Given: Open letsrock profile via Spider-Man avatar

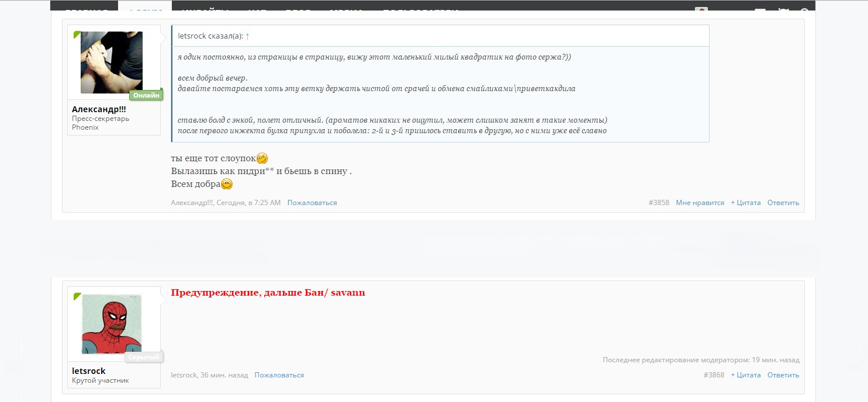Looking at the screenshot, I should (112, 324).
